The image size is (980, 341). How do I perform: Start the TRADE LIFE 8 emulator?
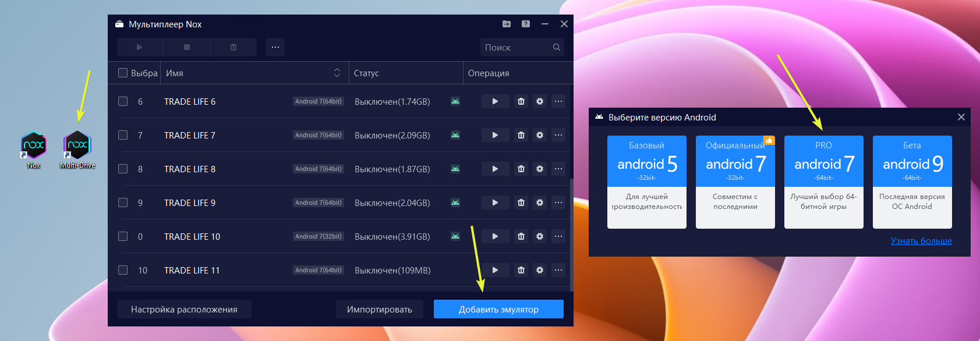(495, 169)
